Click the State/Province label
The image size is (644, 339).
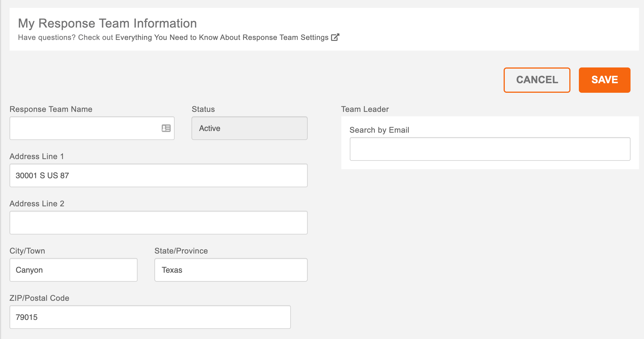[x=181, y=251]
